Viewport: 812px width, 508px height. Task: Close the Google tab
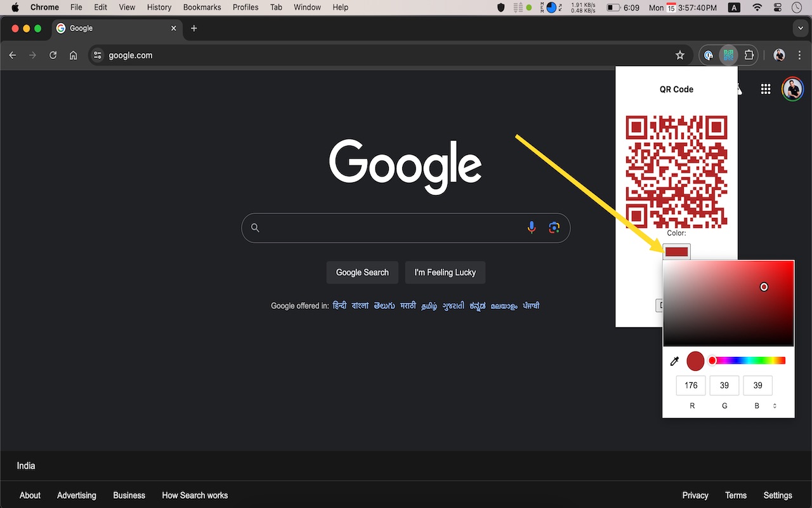(x=174, y=28)
